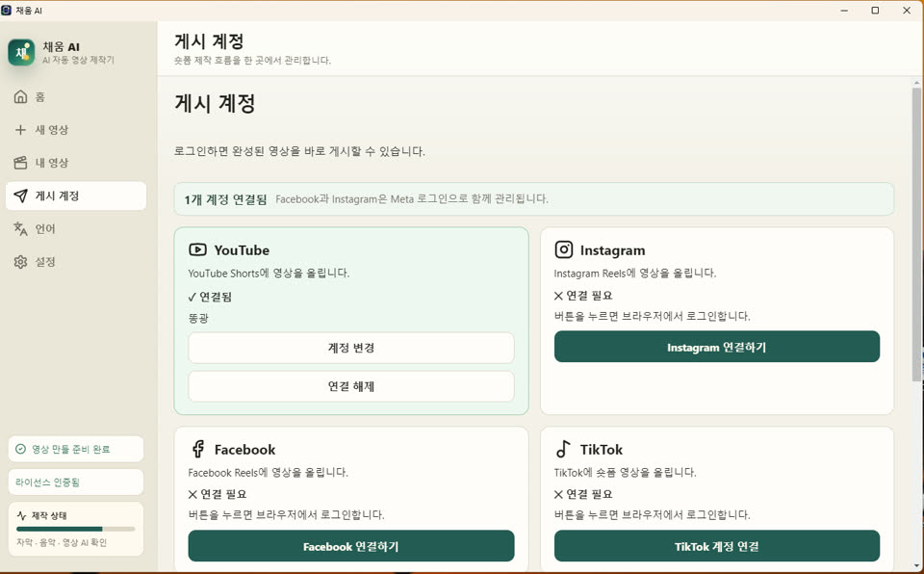Click the clapperboard icon for 내 영상
924x574 pixels.
20,163
